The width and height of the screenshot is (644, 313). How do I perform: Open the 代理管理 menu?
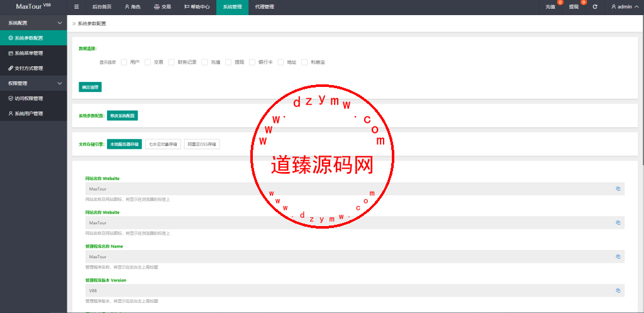265,7
